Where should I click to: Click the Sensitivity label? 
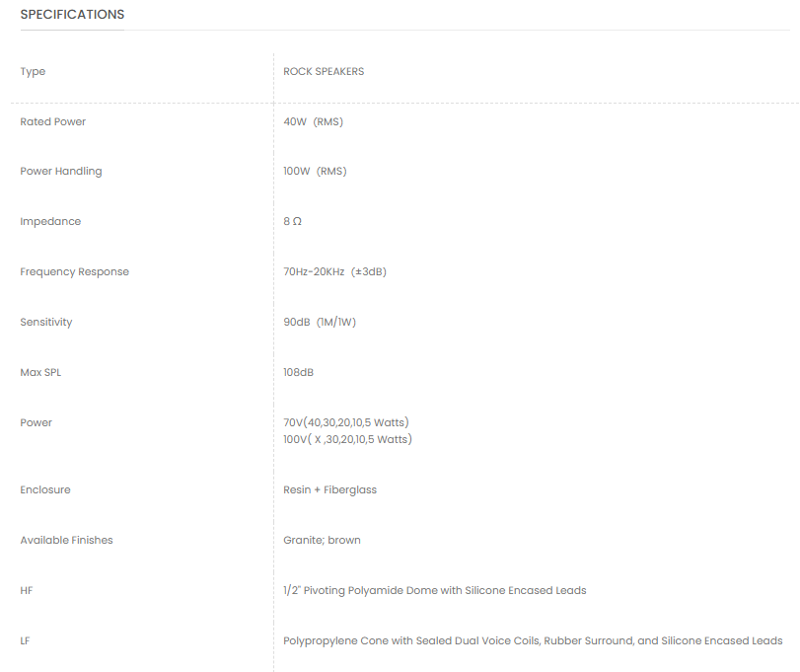pos(46,322)
